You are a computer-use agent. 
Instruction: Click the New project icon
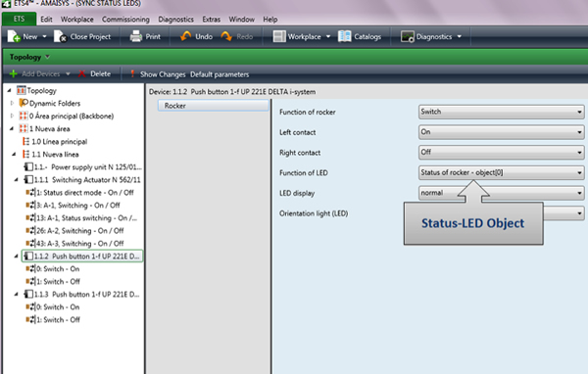click(x=14, y=36)
